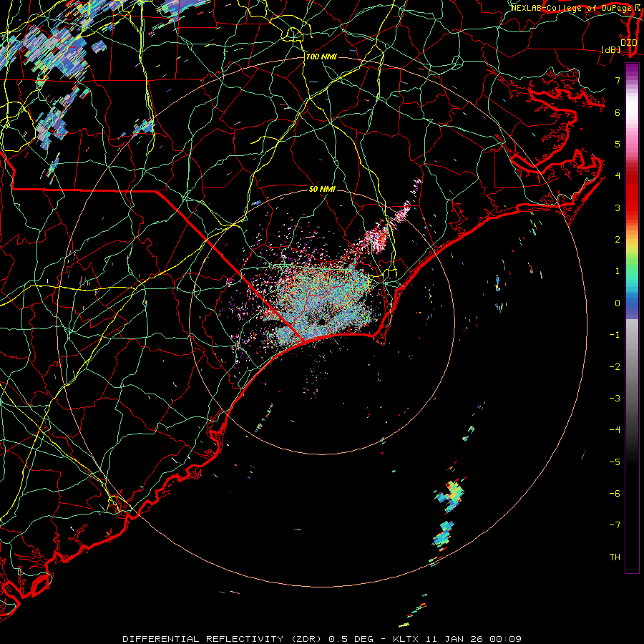
Task: Click the "00:09" timestamp in the caption
Action: click(x=505, y=639)
